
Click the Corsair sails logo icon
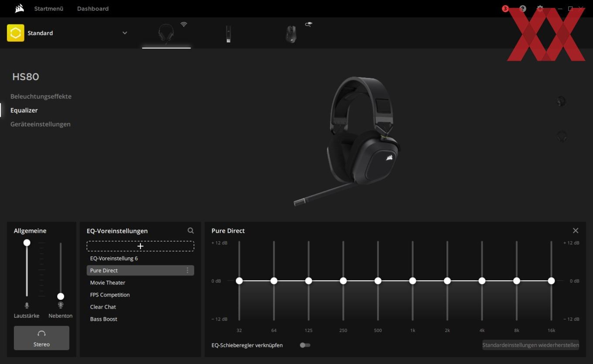[x=19, y=8]
